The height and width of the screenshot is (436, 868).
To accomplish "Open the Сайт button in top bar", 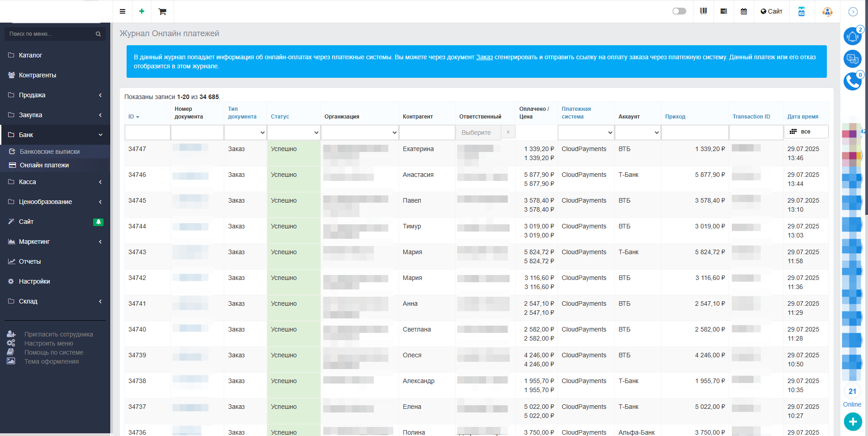I will tap(771, 11).
